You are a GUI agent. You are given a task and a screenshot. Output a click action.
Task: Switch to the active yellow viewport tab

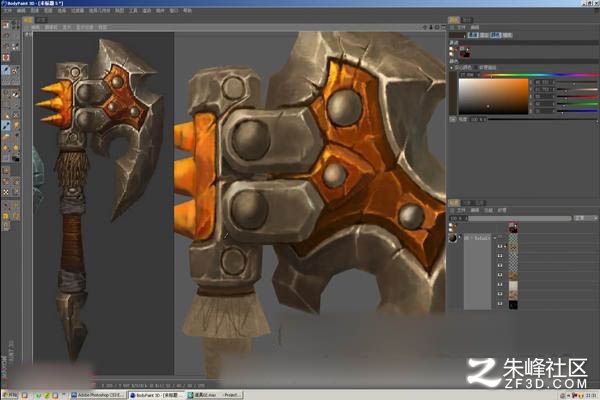point(28,20)
